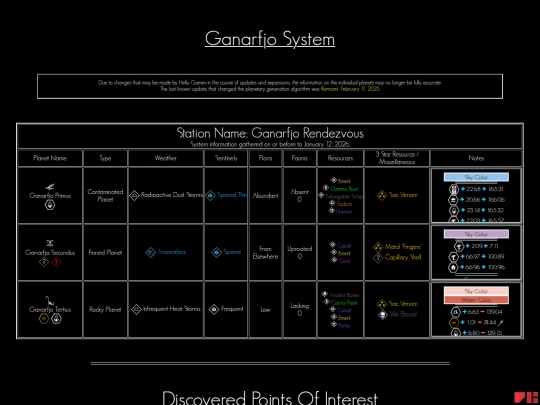Select the light blue Sky Color swatch for Primus
The image size is (540, 405).
point(476,177)
